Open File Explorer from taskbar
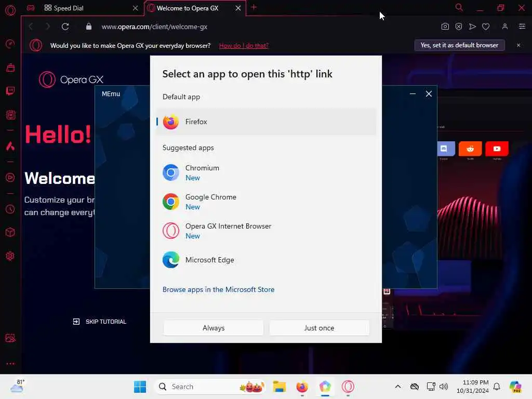This screenshot has height=399, width=532. click(x=279, y=387)
